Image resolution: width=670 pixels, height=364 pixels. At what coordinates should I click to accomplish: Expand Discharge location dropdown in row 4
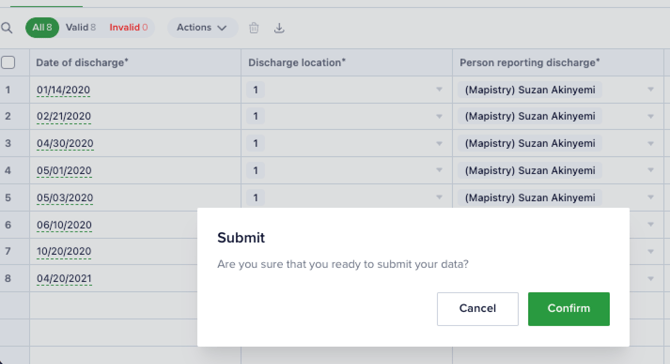[x=439, y=170]
